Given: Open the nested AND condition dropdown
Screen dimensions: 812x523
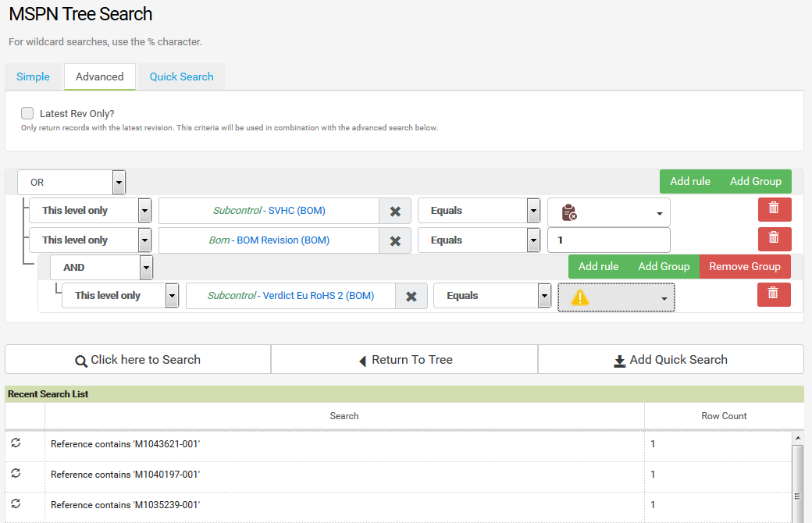Looking at the screenshot, I should point(101,267).
